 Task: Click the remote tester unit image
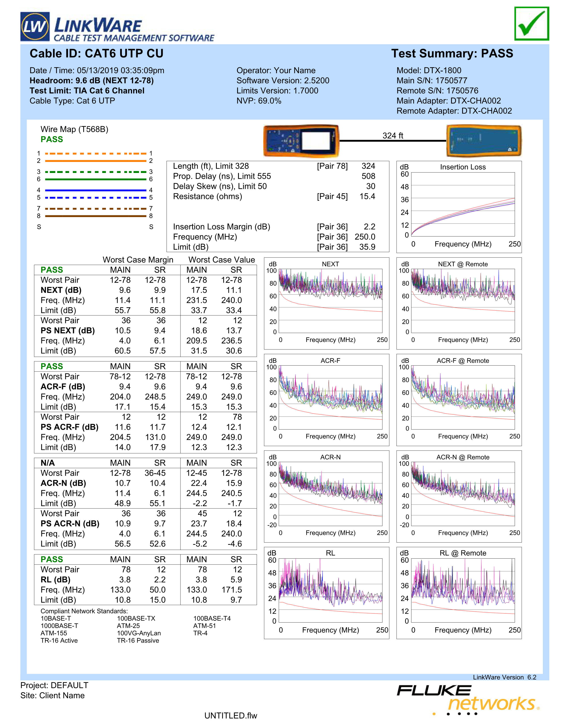[484, 141]
